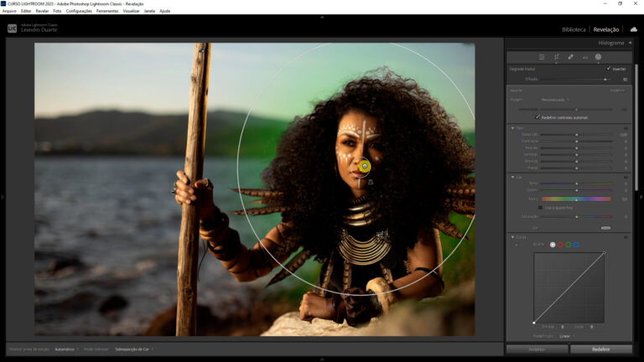Switch to the Biblioteca module
The image size is (644, 362).
click(x=574, y=29)
